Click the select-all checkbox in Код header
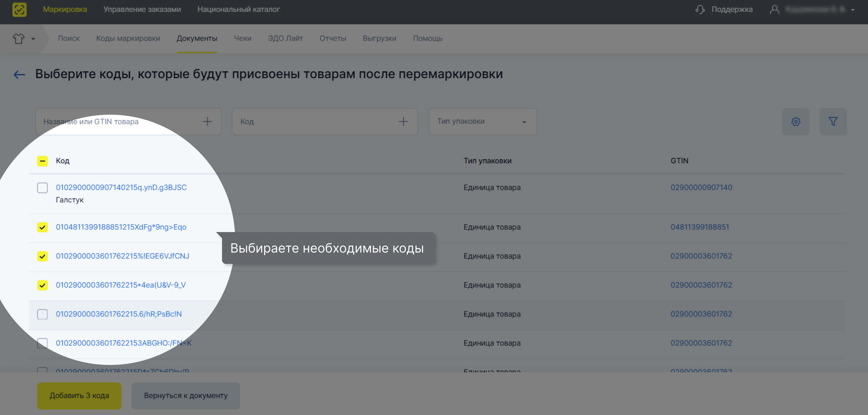The height and width of the screenshot is (415, 868). (43, 161)
